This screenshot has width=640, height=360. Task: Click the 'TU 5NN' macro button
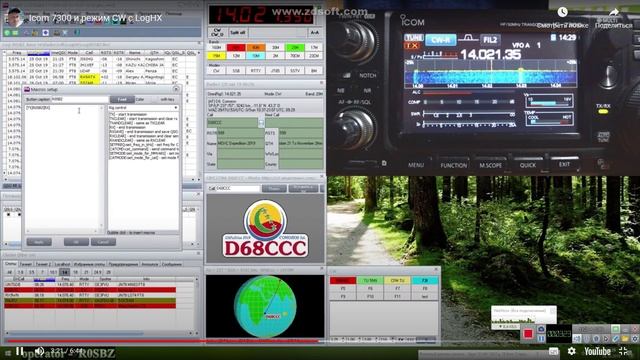click(370, 280)
